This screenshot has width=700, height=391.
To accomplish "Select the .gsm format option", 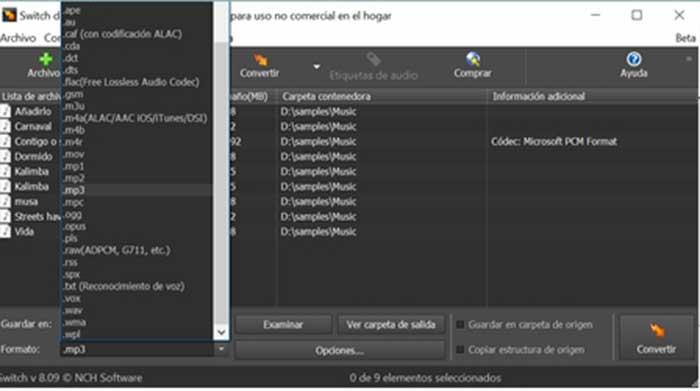I will (x=137, y=94).
